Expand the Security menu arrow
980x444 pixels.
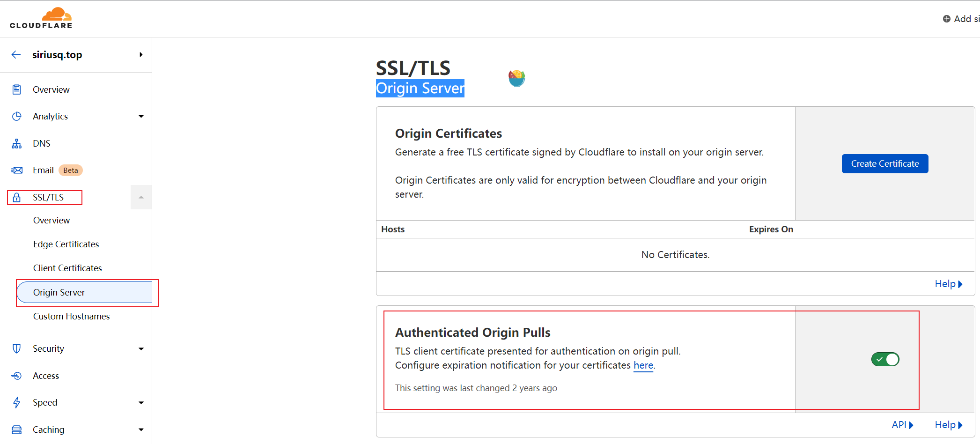141,348
